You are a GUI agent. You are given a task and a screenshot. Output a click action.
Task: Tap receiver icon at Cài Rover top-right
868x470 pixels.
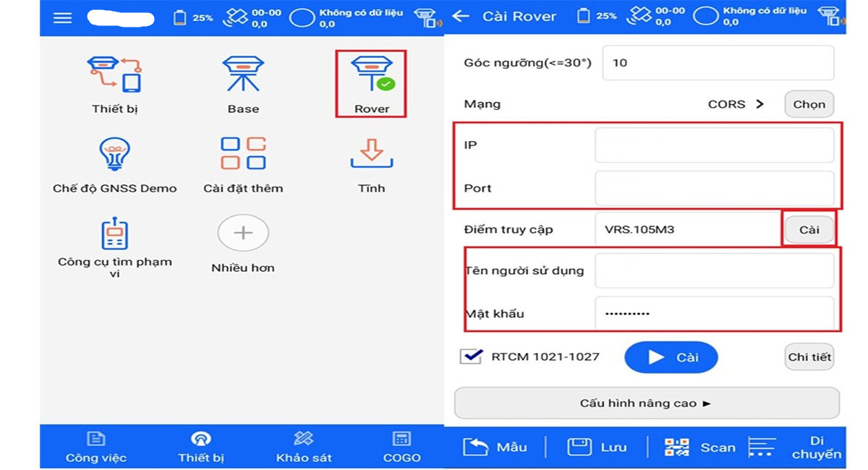pos(830,17)
